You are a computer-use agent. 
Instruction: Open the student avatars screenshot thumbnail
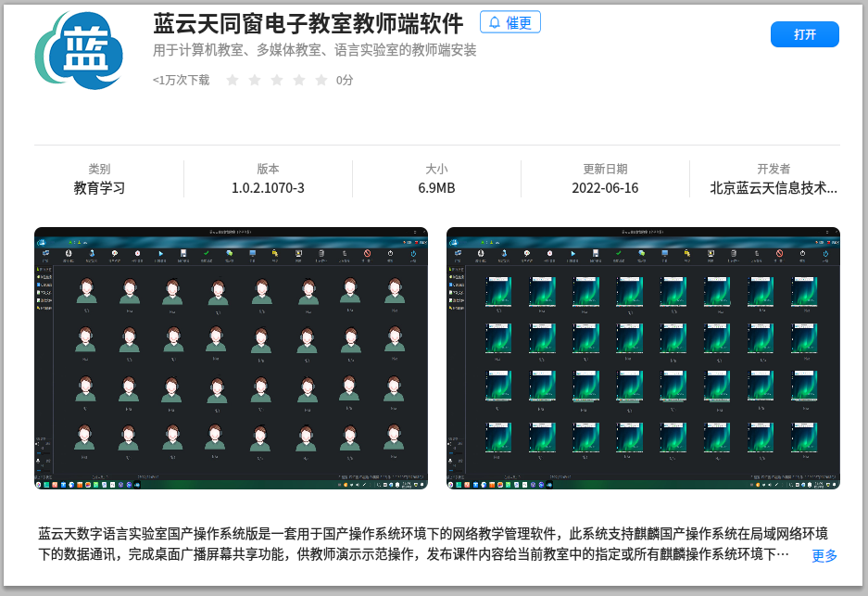231,358
